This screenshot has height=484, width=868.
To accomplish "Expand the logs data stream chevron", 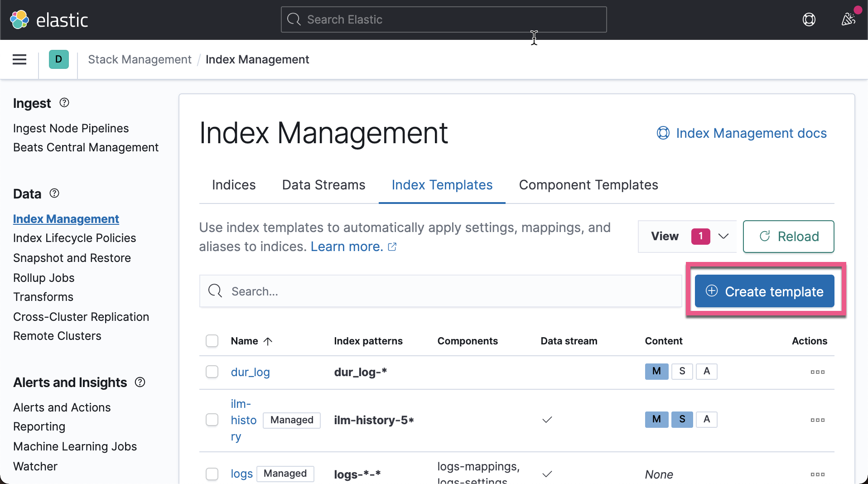I will coord(546,474).
